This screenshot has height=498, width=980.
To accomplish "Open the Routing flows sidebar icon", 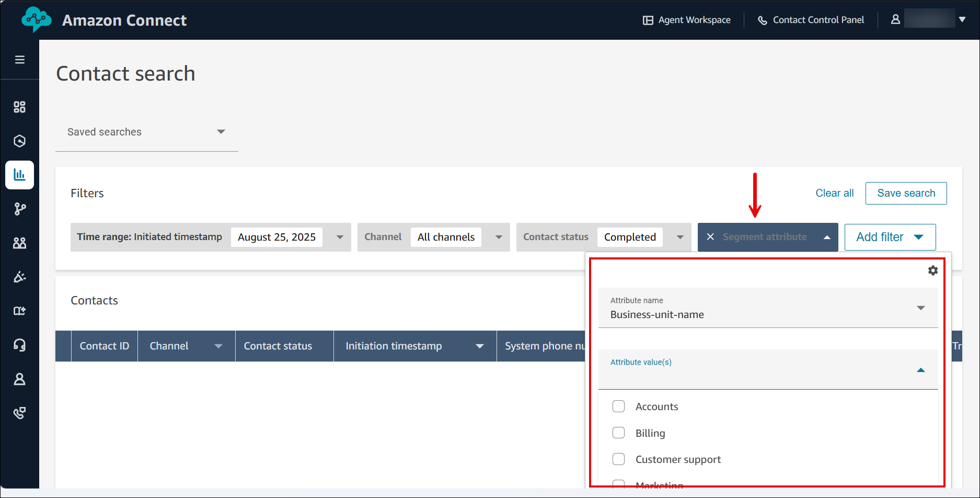I will tap(20, 209).
